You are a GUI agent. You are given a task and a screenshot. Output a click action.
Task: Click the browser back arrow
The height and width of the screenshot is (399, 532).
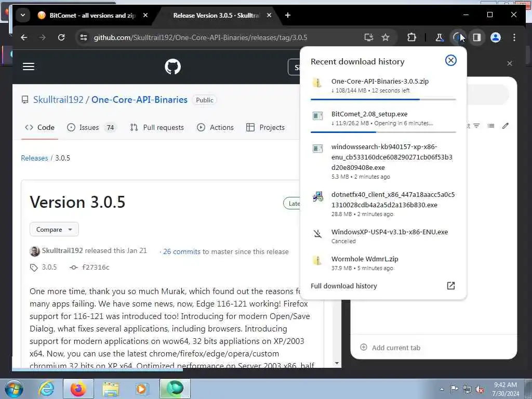[x=24, y=37]
